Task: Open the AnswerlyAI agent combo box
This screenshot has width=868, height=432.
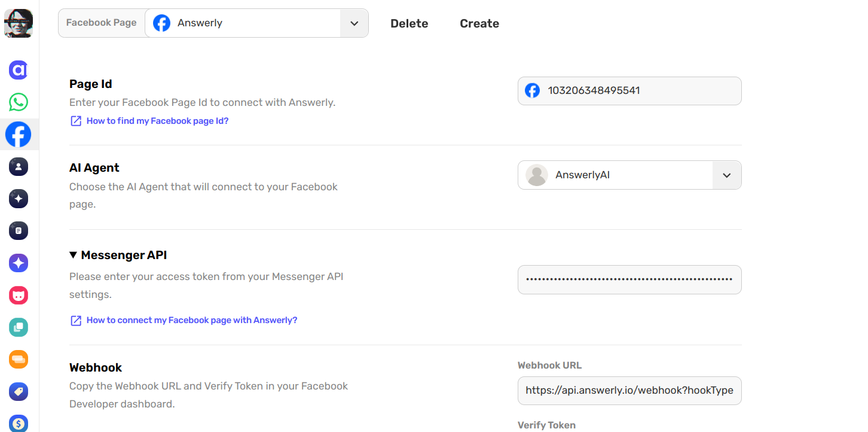Action: (629, 175)
